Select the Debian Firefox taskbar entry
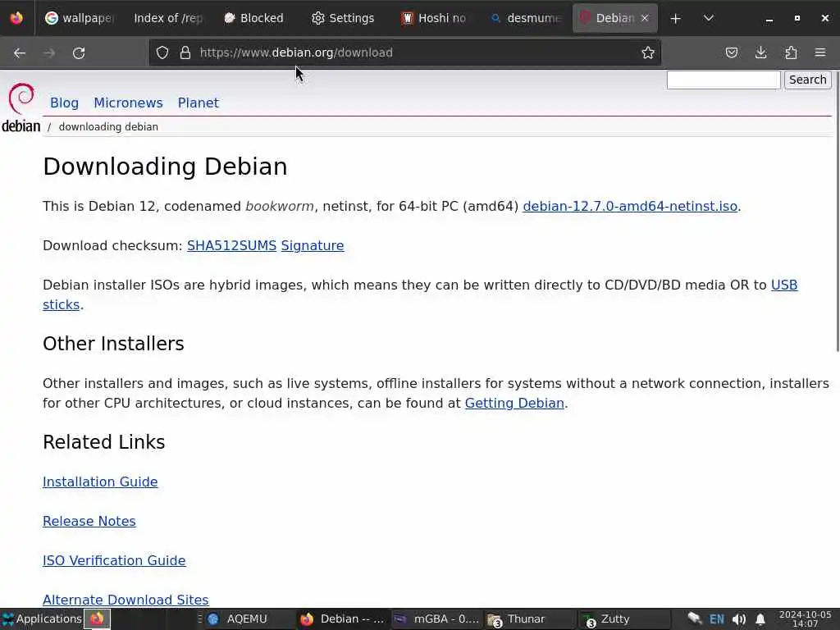840x630 pixels. [343, 619]
